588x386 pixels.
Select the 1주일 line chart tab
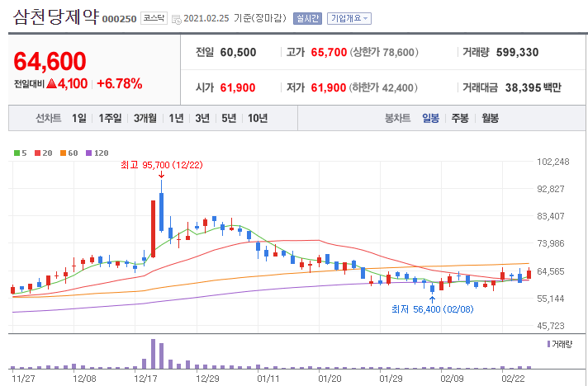110,118
